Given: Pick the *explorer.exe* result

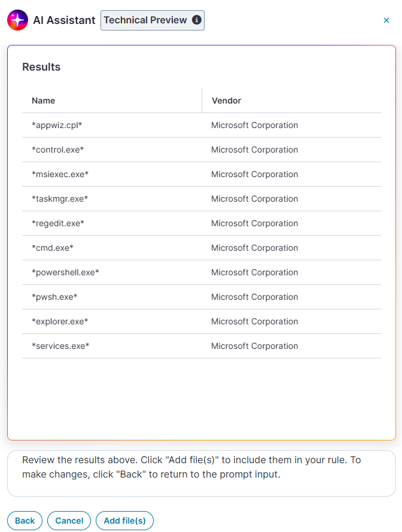Looking at the screenshot, I should [202, 321].
